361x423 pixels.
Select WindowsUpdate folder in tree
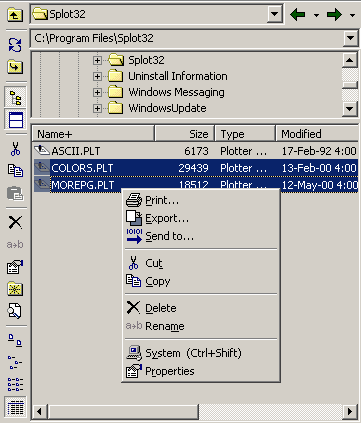click(167, 108)
